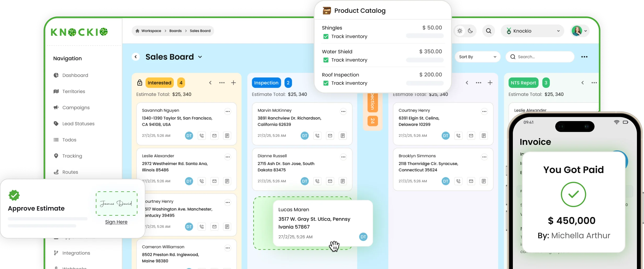Expand the Sales Board title dropdown
The image size is (644, 269).
[200, 57]
